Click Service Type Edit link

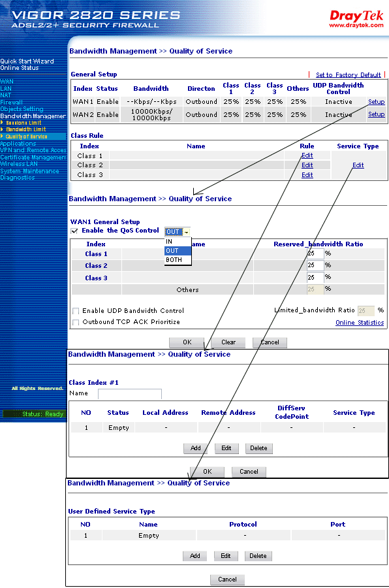pos(358,165)
